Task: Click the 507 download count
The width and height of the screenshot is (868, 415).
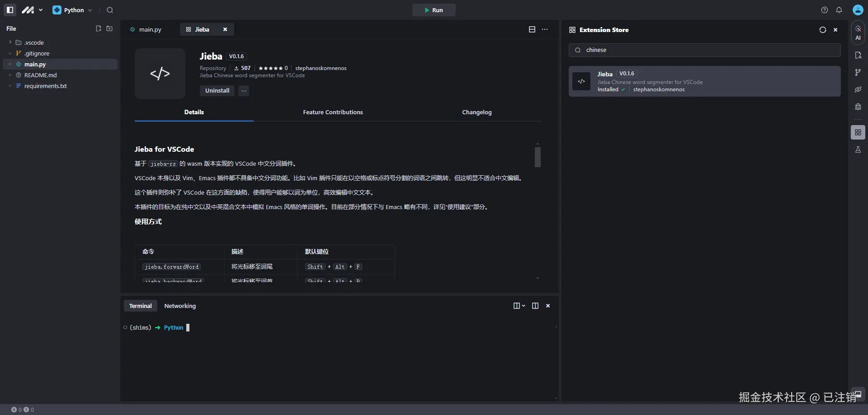Action: pyautogui.click(x=242, y=68)
